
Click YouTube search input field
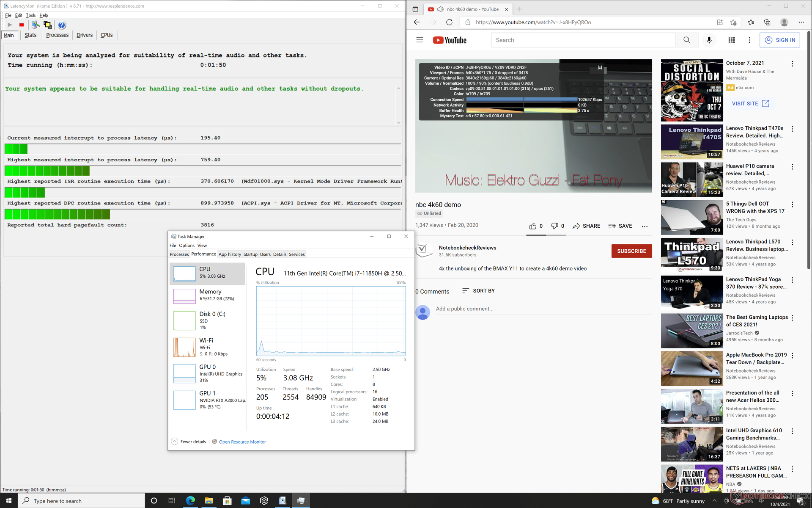coord(583,40)
